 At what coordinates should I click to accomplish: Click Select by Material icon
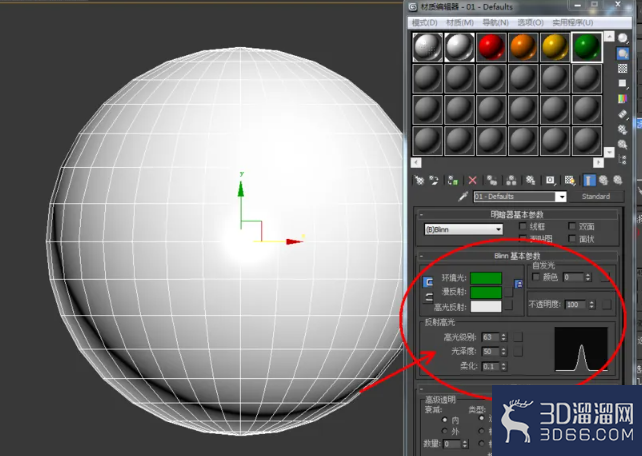pos(623,144)
